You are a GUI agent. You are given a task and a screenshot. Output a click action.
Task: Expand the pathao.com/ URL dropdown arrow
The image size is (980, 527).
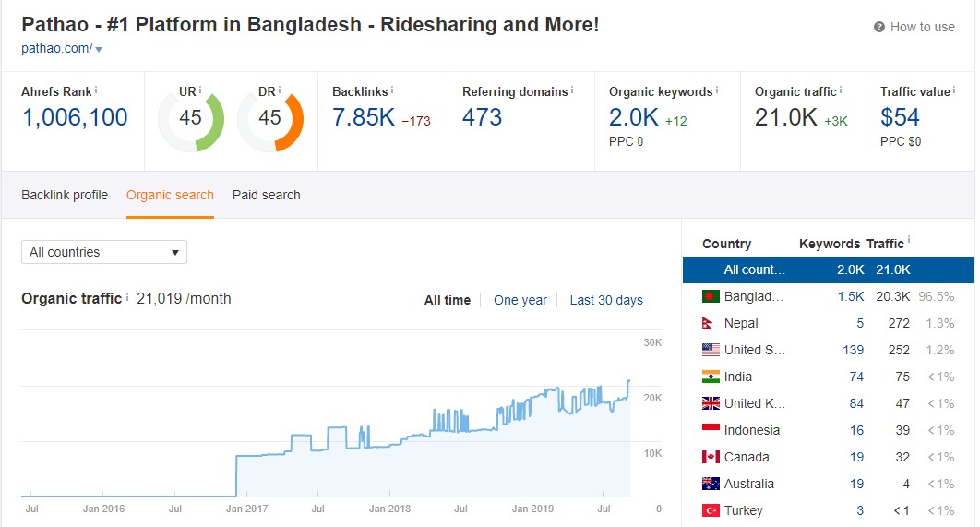(99, 50)
